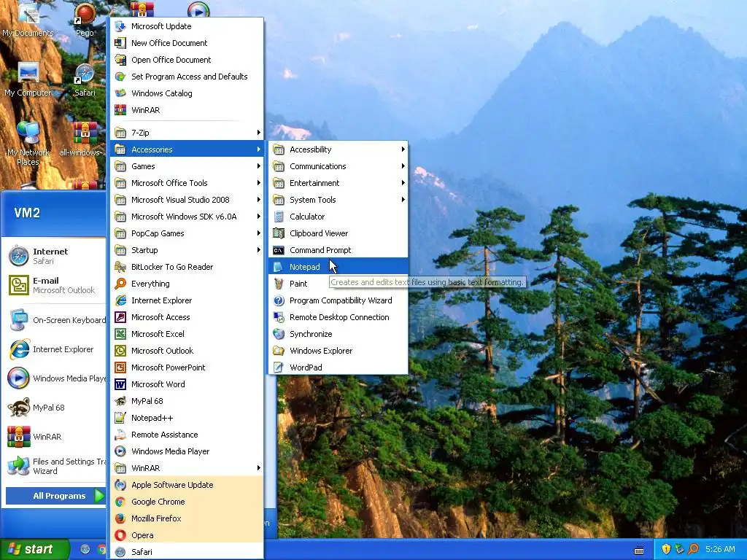The image size is (747, 560).
Task: Select New Office Document entry
Action: pos(187,43)
